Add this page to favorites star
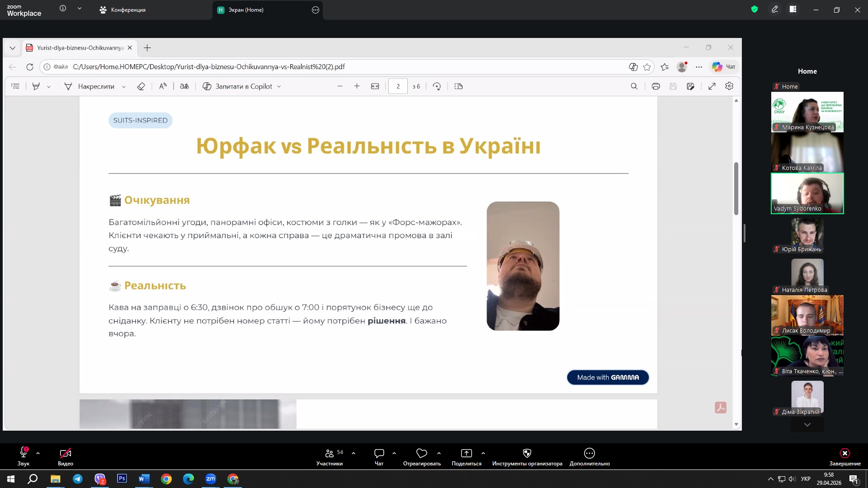Screen dimensions: 868x488 (647, 67)
